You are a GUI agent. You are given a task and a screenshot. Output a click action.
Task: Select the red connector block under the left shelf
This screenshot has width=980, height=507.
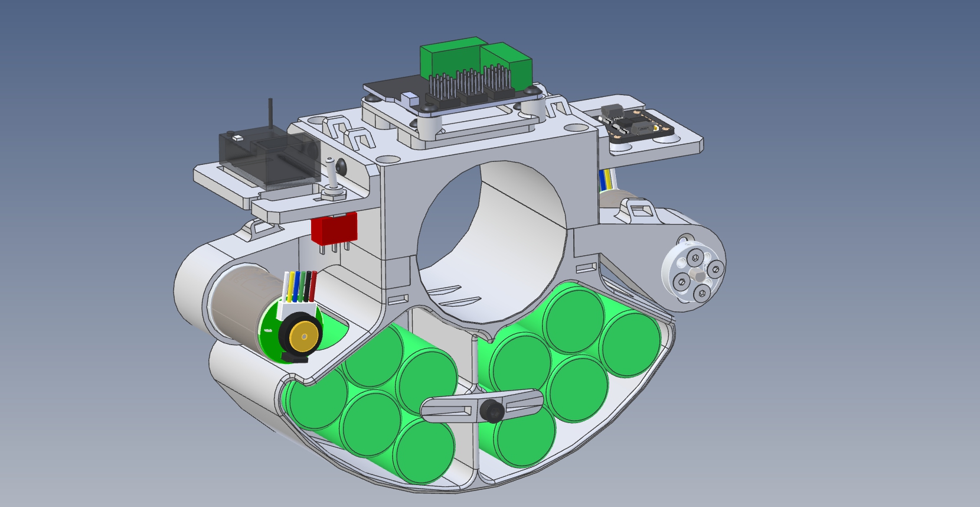coord(334,229)
